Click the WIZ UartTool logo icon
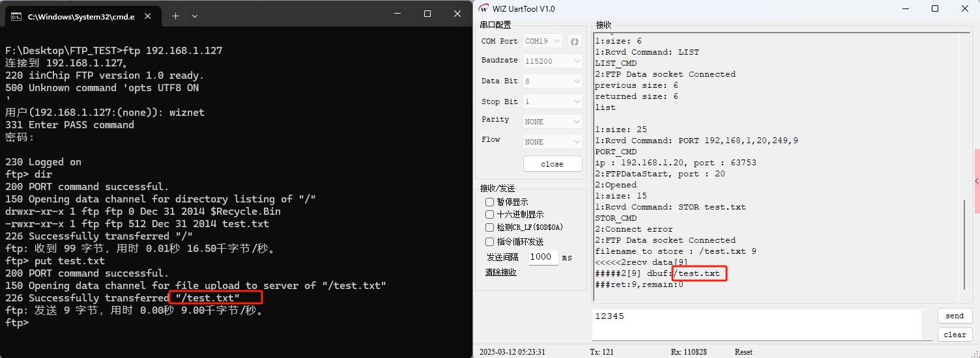The height and width of the screenshot is (358, 980). [x=483, y=8]
